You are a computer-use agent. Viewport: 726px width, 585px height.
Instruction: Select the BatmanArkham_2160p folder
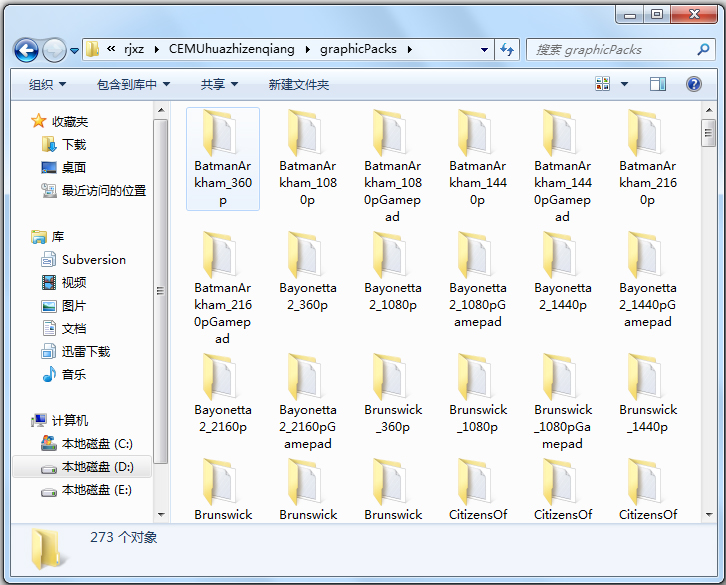click(648, 159)
